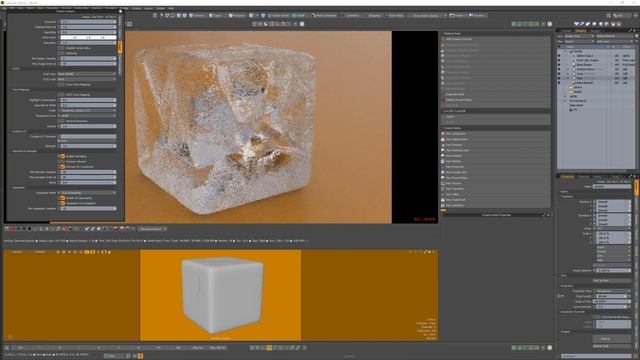Image resolution: width=640 pixels, height=360 pixels.
Task: Toggle third checked box under Enable Sampling
Action: pos(62,167)
